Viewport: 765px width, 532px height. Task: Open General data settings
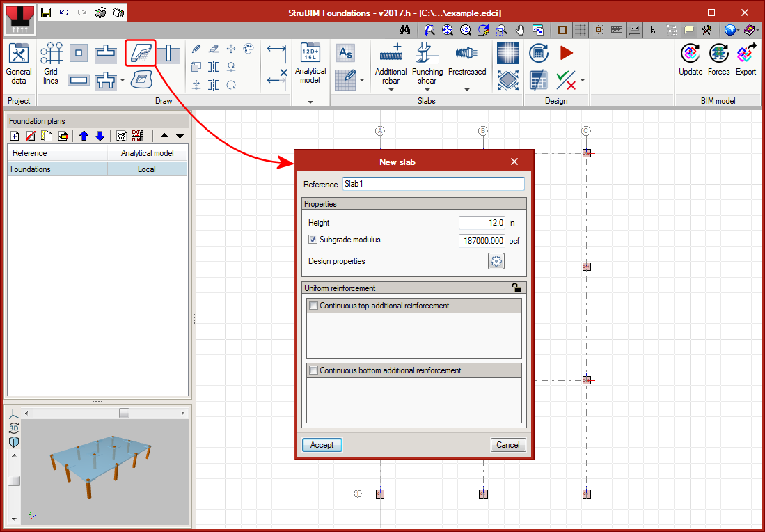19,63
